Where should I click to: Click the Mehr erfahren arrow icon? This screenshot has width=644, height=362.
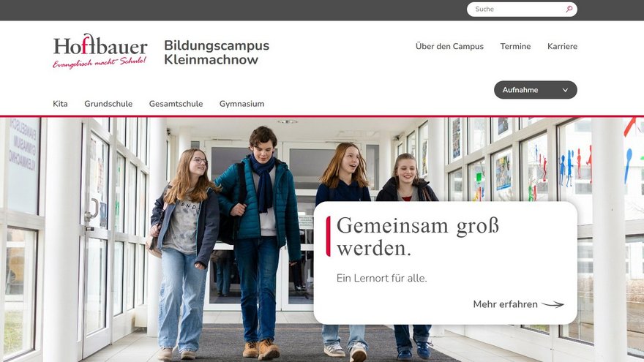click(553, 304)
